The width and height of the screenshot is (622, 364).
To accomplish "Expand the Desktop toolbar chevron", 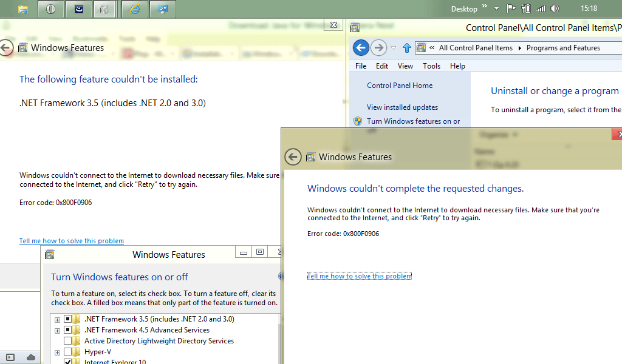I will 484,6.
